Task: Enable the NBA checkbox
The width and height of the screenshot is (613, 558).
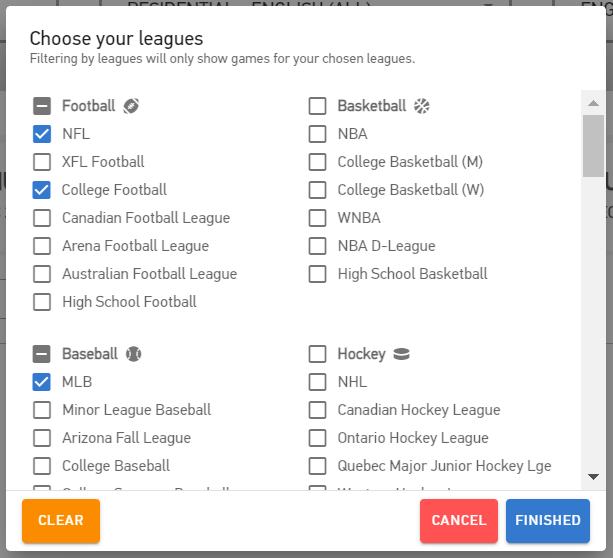Action: coord(317,134)
